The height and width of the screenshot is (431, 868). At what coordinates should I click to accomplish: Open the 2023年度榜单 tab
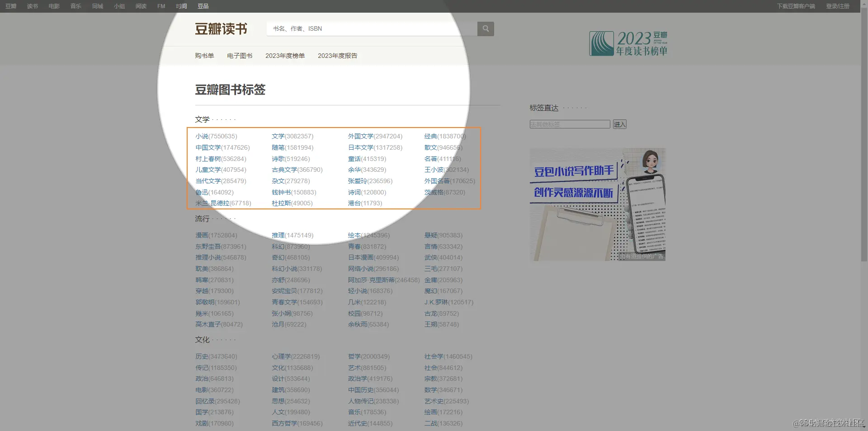point(285,56)
